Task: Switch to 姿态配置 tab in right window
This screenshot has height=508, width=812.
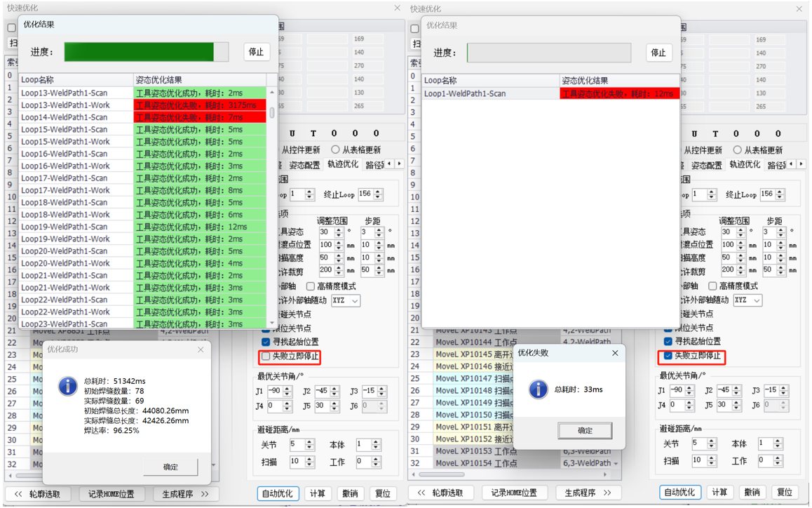Action: (x=706, y=165)
